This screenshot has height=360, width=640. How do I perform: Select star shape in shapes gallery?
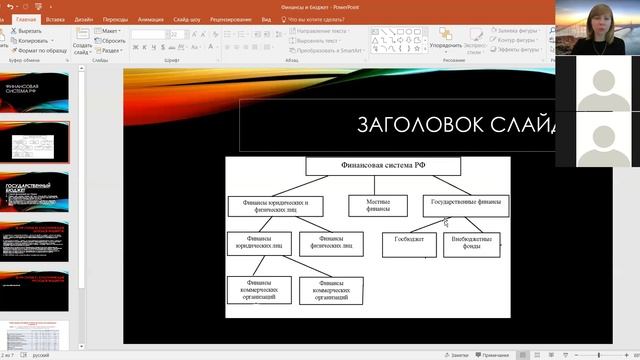[417, 49]
